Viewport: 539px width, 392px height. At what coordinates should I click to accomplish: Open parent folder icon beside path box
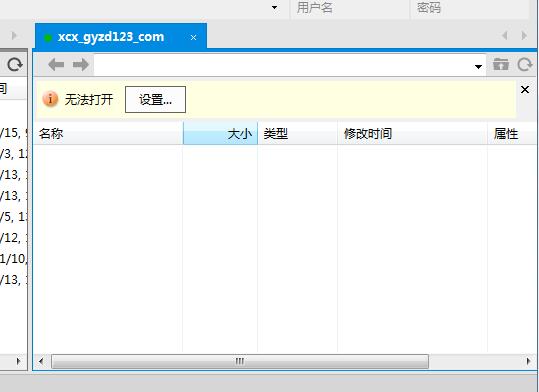pyautogui.click(x=500, y=64)
